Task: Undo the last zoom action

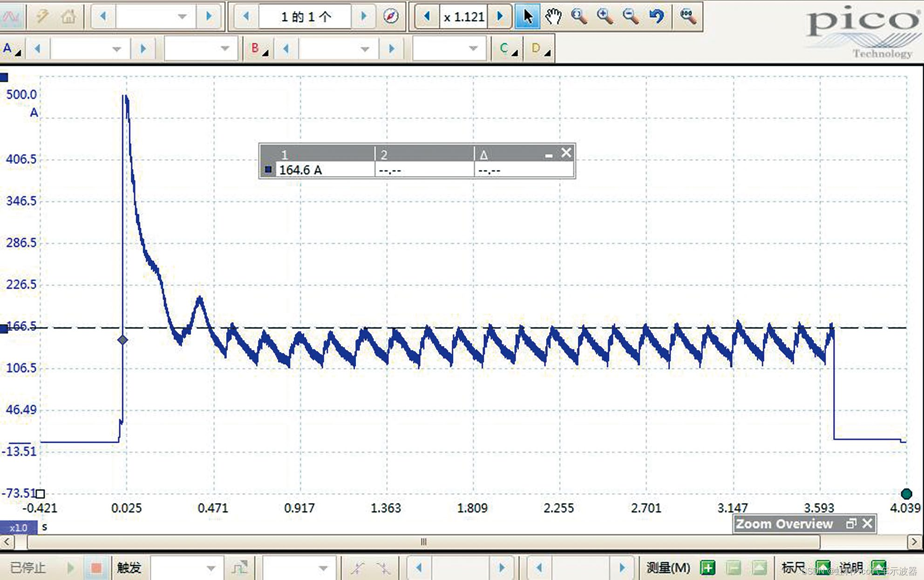Action: coord(657,17)
